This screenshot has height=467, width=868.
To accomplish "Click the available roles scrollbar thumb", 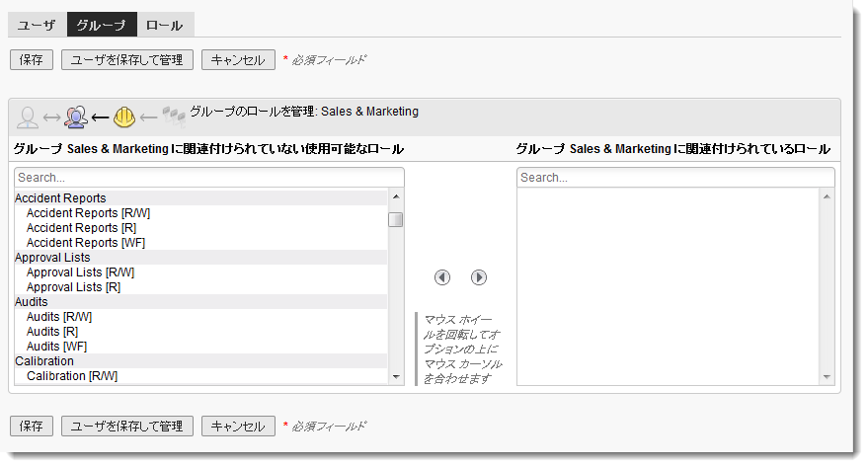I will click(396, 219).
